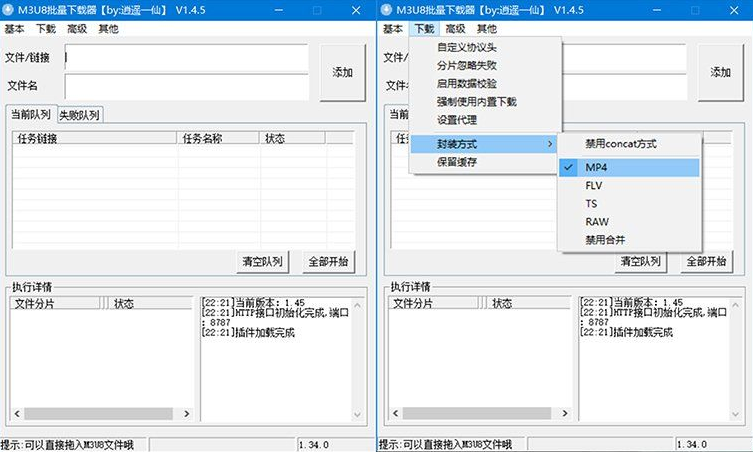
Task: Open 基本 menu in right window
Action: (393, 29)
